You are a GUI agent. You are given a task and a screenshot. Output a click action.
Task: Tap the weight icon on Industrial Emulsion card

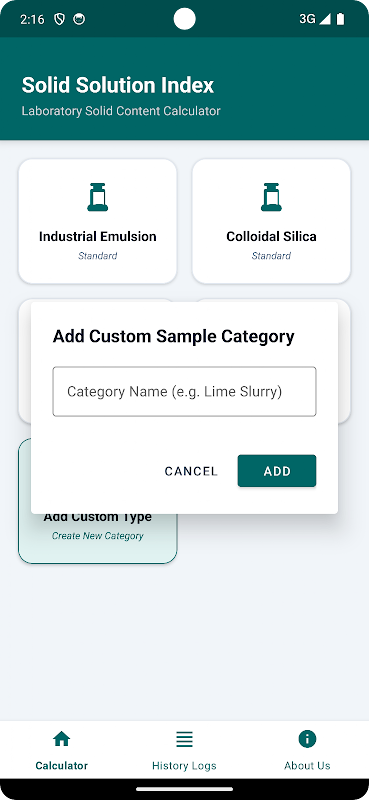(97, 197)
